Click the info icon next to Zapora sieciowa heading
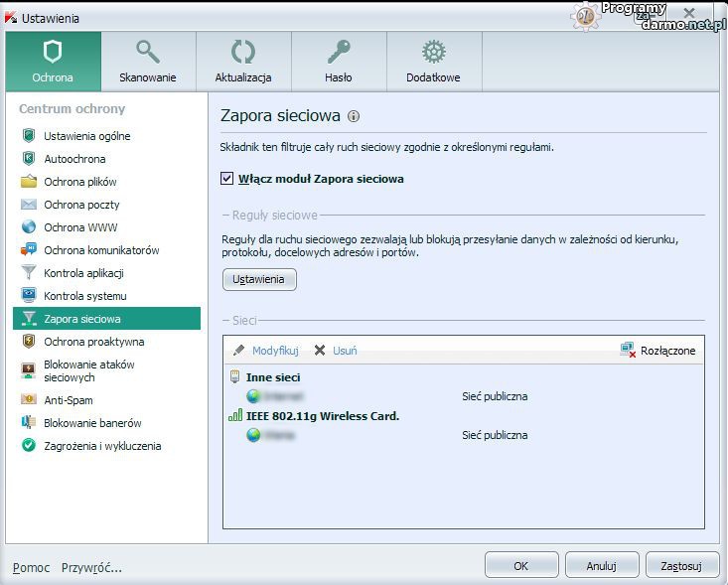Screen dimensions: 728x585 354,116
